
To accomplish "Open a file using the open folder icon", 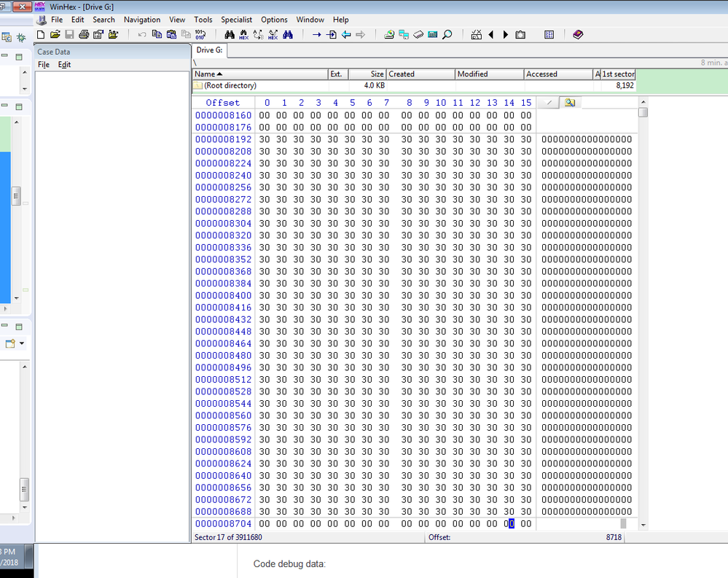I will (x=55, y=34).
